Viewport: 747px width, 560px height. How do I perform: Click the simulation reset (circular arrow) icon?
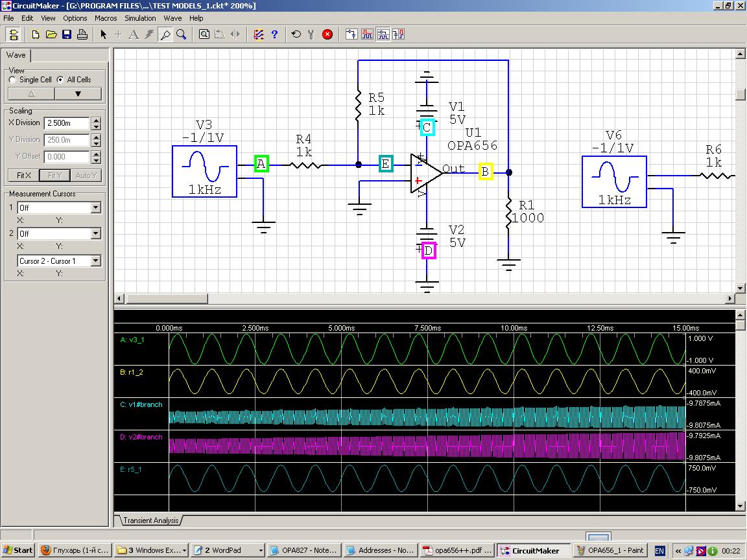point(295,34)
